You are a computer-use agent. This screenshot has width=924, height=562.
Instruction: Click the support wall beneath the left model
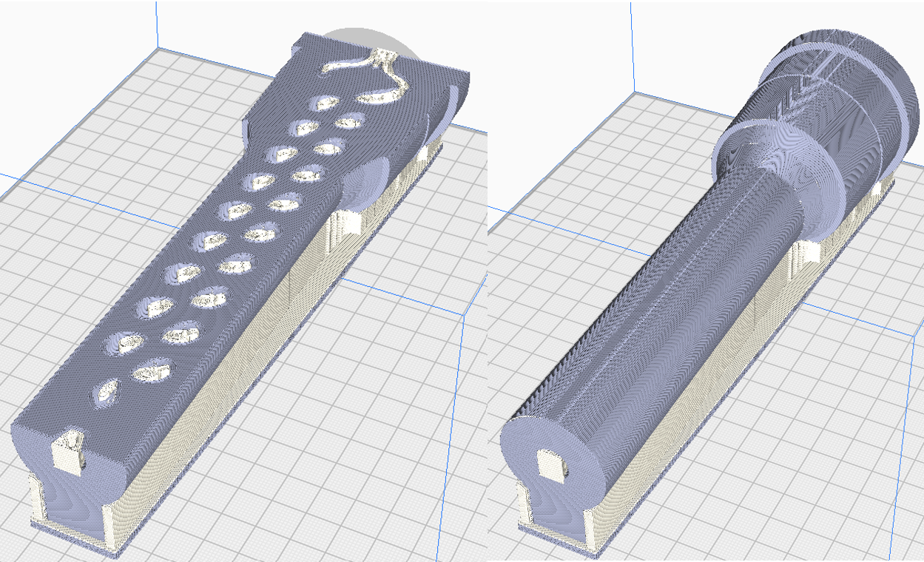(x=222, y=407)
